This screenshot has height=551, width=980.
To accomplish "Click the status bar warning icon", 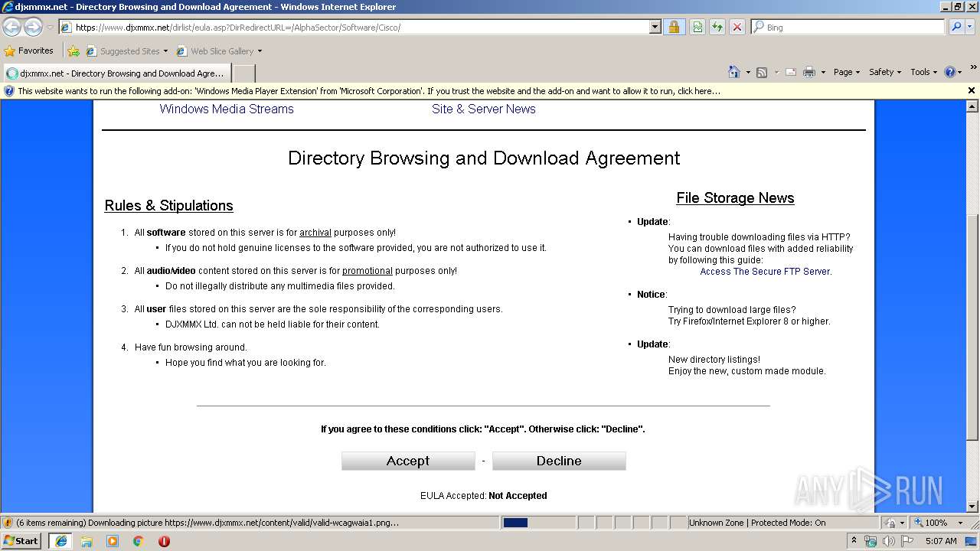I will 8,523.
